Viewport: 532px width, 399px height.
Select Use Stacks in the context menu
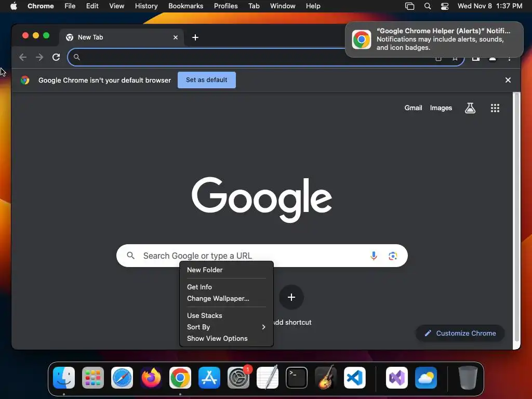pos(227,315)
